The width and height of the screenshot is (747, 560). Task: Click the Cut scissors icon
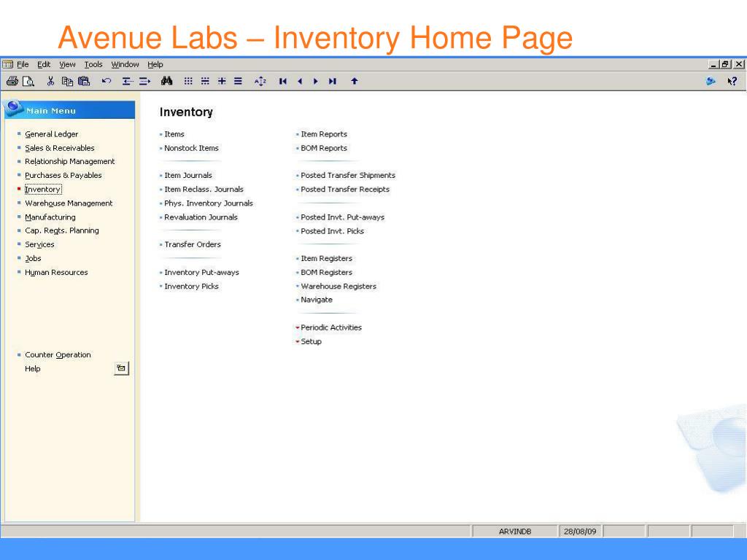[x=50, y=82]
